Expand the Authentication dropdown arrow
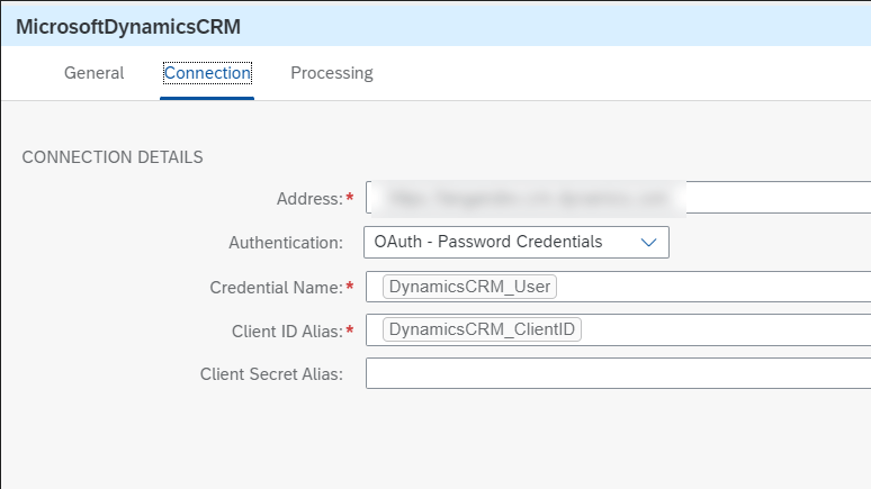 pos(648,242)
